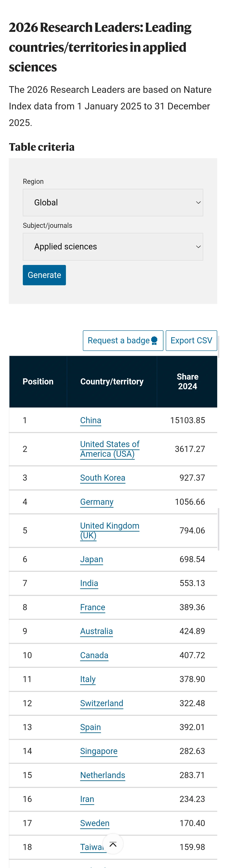Click the badge ribbon icon

[154, 341]
